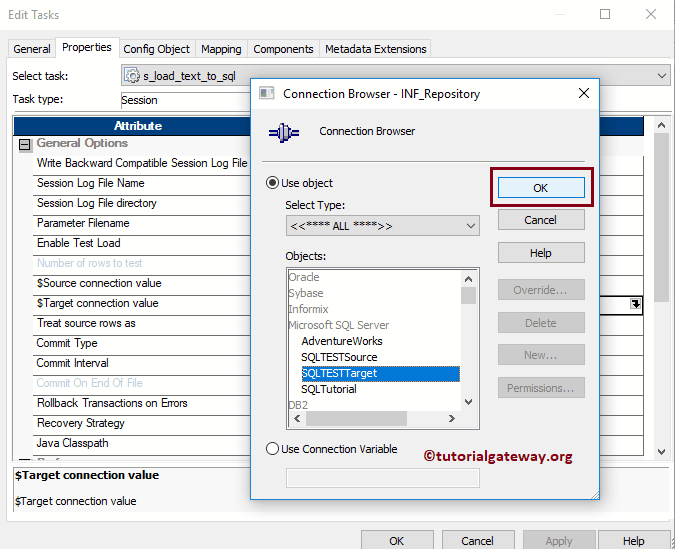Click the New... button
Image resolution: width=675 pixels, height=549 pixels.
(x=541, y=355)
